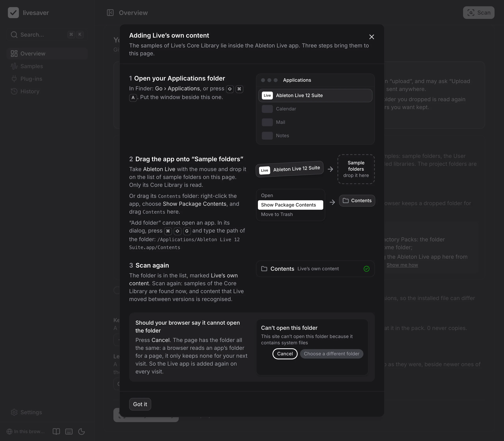Image resolution: width=504 pixels, height=441 pixels.
Task: Click the green checkmark on Contents row
Action: pyautogui.click(x=366, y=269)
